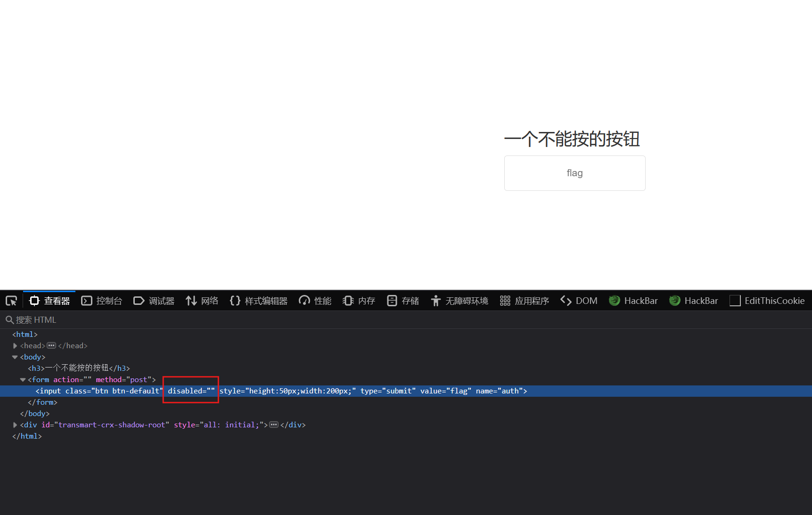Image resolution: width=812 pixels, height=515 pixels.
Task: Open the first HackBar extension panel
Action: point(633,301)
